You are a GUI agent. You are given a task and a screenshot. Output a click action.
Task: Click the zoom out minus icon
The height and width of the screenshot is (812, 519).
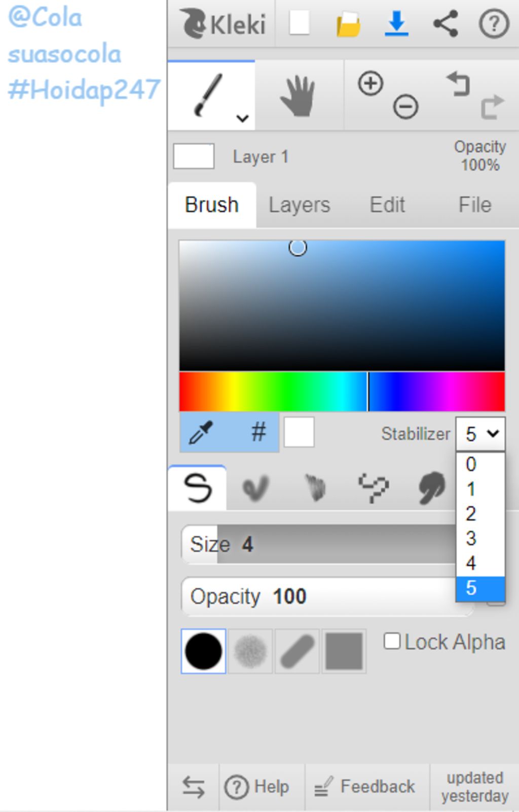click(x=405, y=107)
